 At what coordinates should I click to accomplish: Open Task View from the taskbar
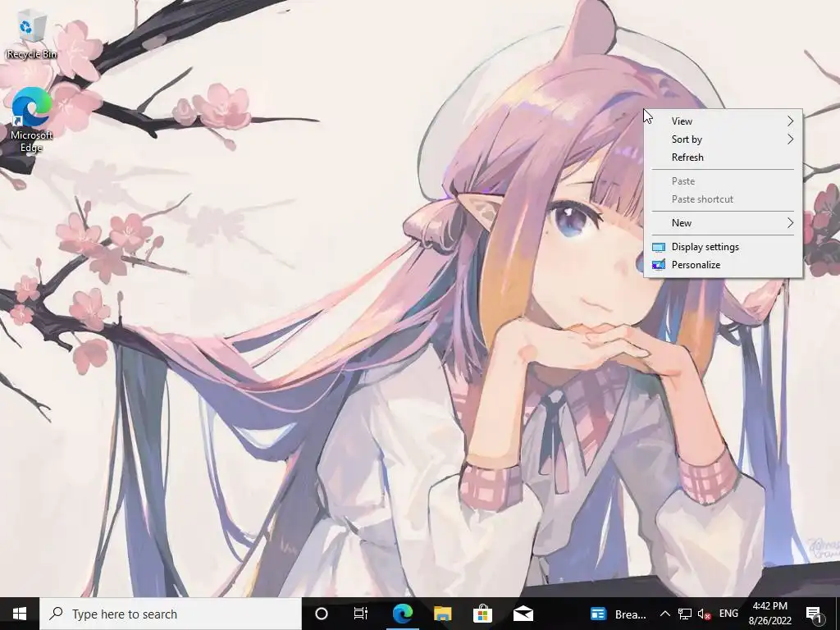pyautogui.click(x=361, y=614)
